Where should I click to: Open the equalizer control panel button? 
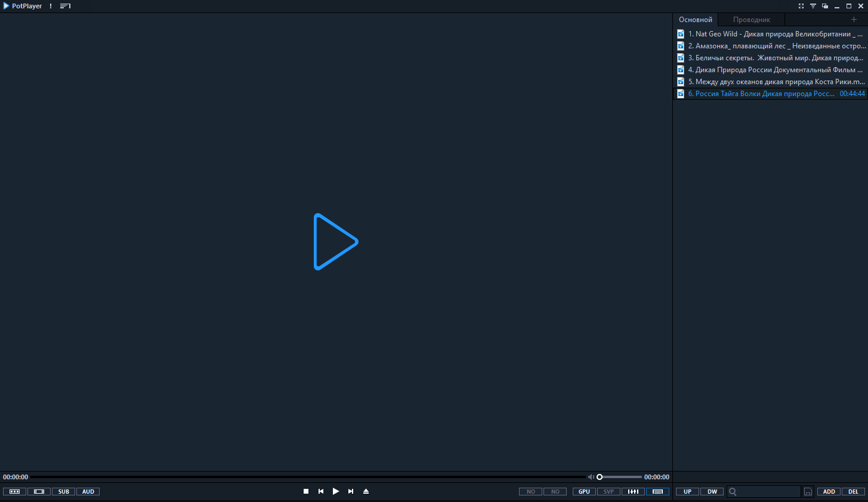633,492
